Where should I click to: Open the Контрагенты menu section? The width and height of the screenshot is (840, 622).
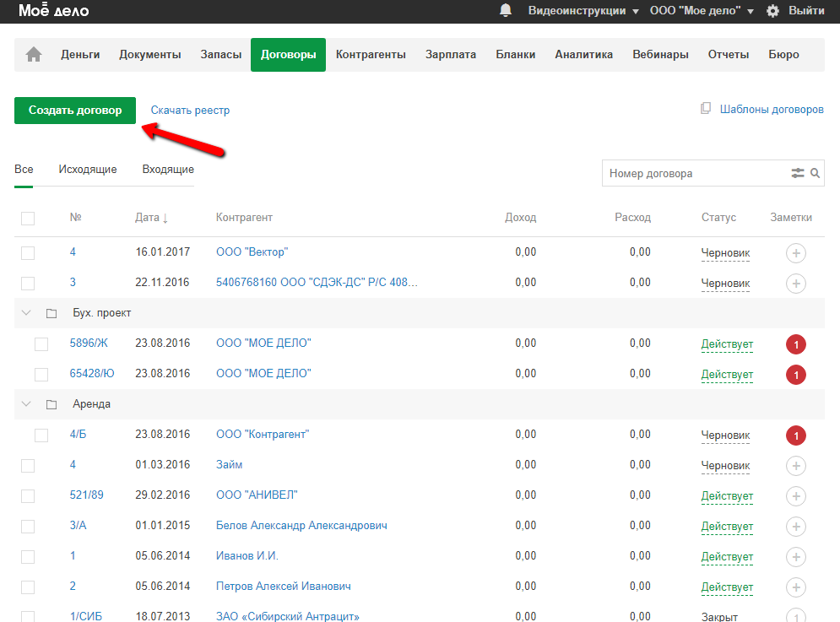(x=371, y=55)
